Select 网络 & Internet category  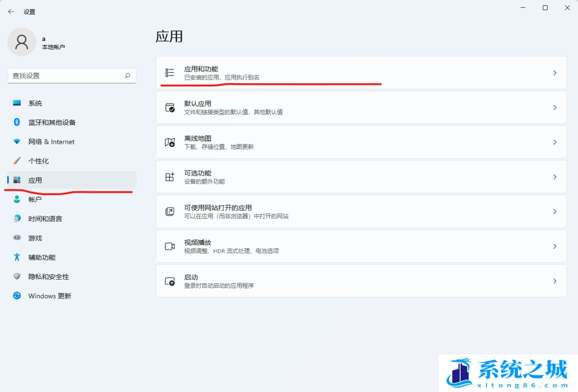coord(72,142)
